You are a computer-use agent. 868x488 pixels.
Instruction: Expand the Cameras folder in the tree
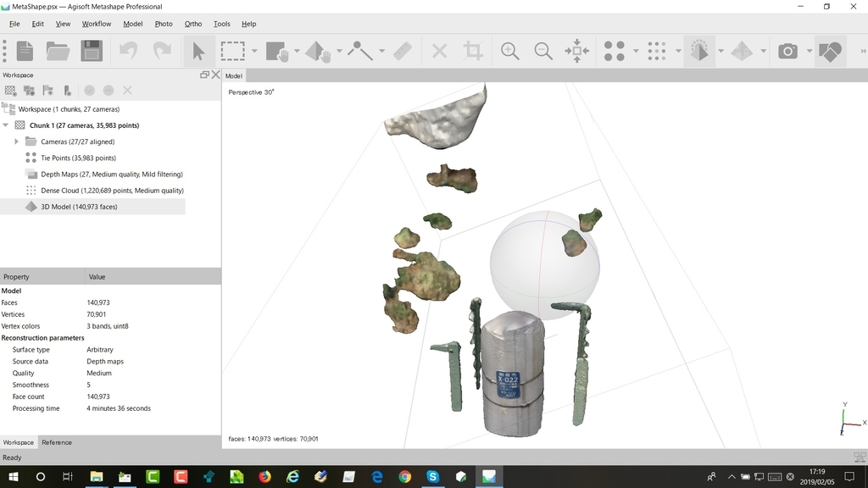(x=16, y=141)
